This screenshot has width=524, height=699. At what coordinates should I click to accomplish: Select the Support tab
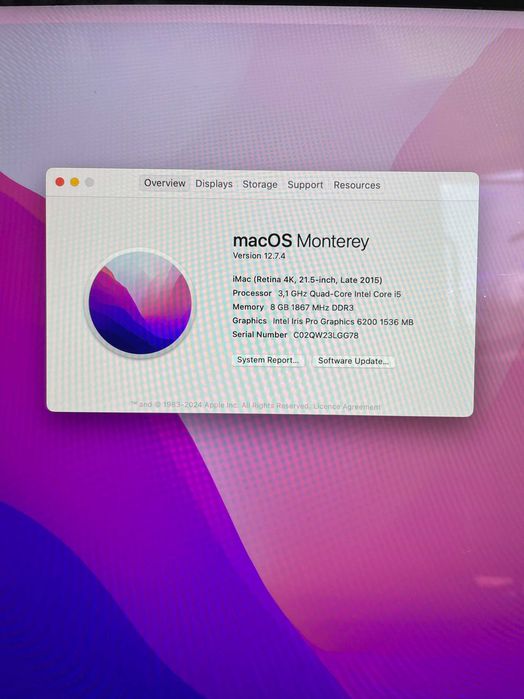[305, 185]
